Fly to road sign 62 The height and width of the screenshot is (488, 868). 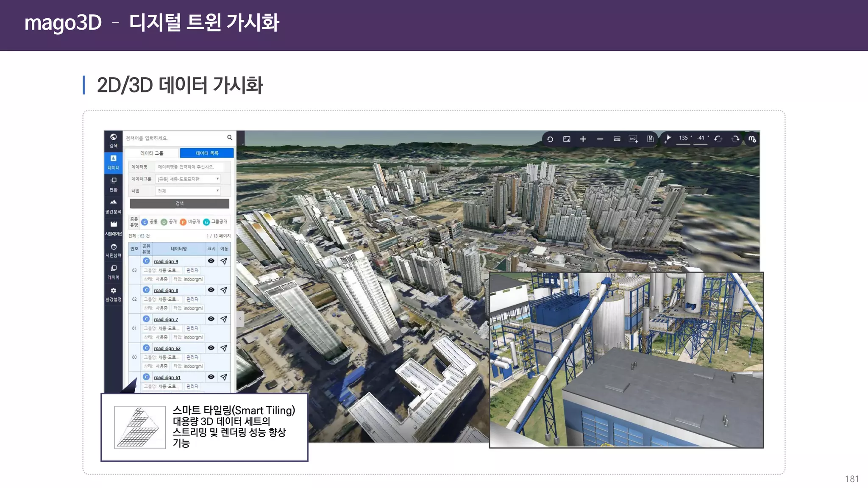[x=224, y=348]
